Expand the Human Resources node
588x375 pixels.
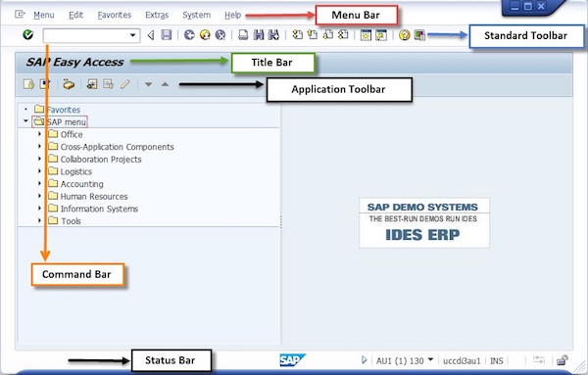(40, 196)
